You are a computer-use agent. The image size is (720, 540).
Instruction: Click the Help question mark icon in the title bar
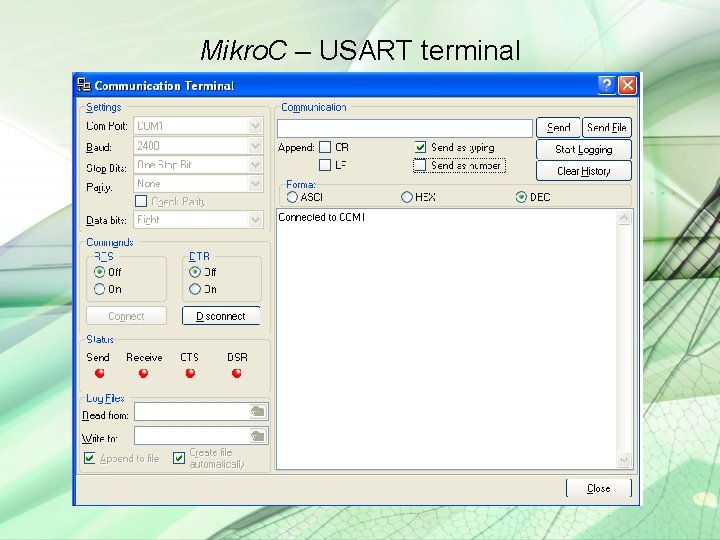pos(607,85)
